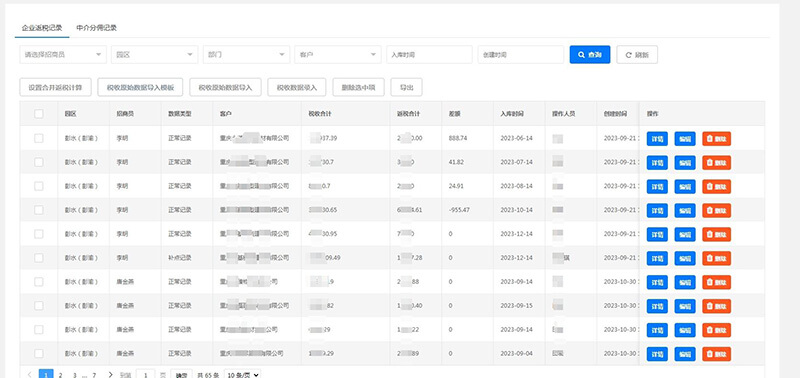Go to the previous page arrow

pos(29,375)
